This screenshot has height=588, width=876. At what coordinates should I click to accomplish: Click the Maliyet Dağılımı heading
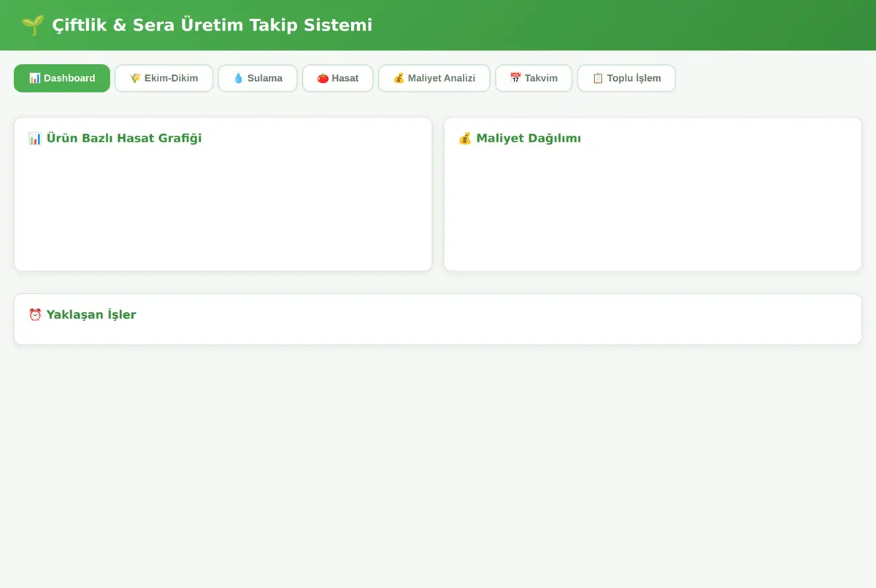click(529, 139)
